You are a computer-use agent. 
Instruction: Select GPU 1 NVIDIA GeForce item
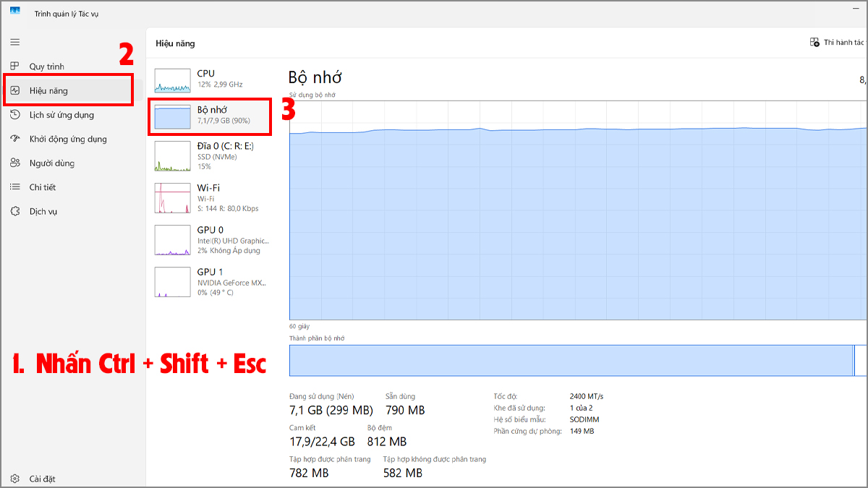pos(209,281)
